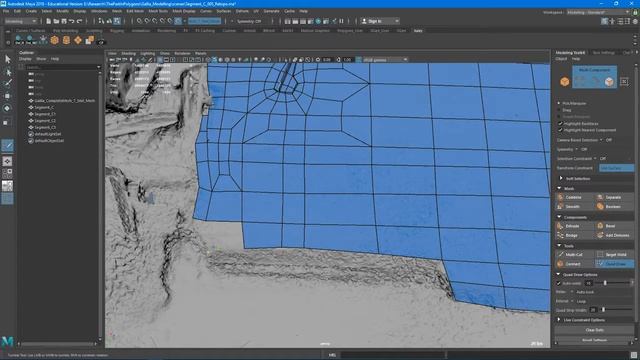Click the first orange cube shelf icon
Screen dimensions: 640x360
click(54, 40)
